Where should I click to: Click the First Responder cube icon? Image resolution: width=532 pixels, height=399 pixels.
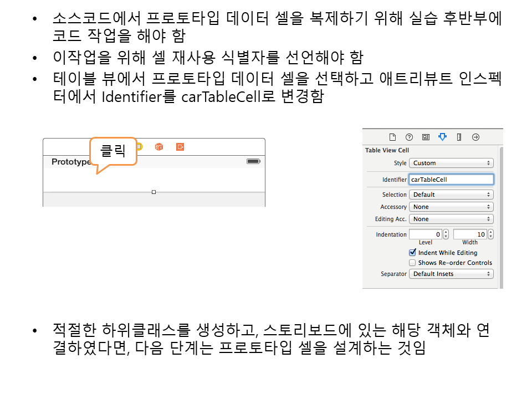(x=159, y=147)
